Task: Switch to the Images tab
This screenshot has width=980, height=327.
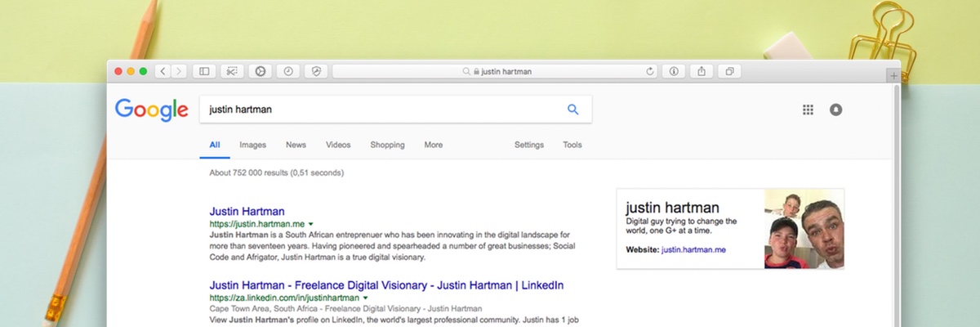Action: tap(252, 145)
